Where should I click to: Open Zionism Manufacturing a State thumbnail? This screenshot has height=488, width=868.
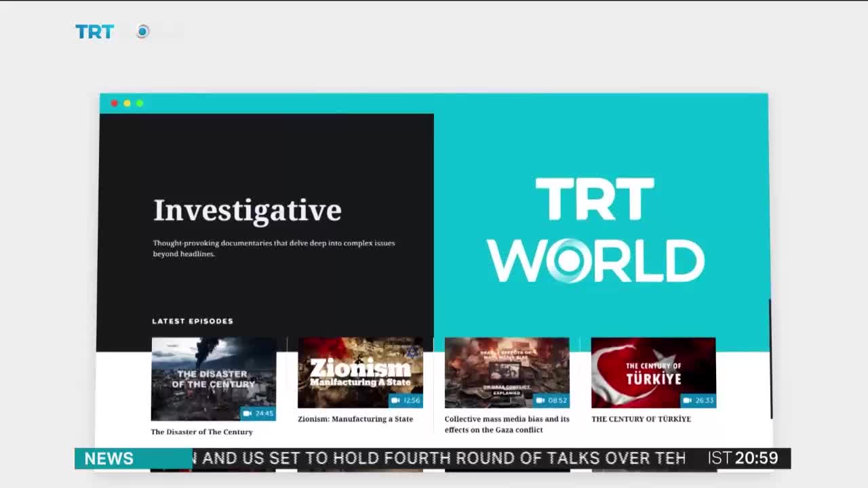coord(360,373)
